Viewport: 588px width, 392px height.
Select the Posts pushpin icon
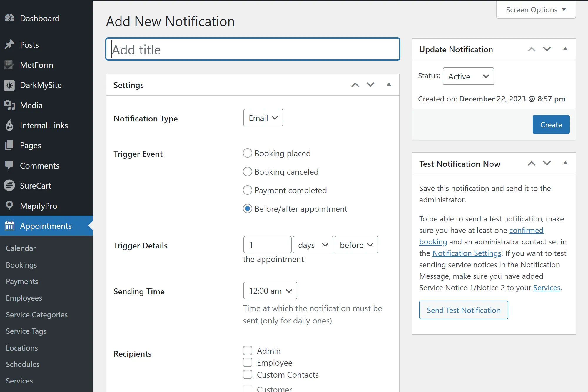[x=9, y=44]
